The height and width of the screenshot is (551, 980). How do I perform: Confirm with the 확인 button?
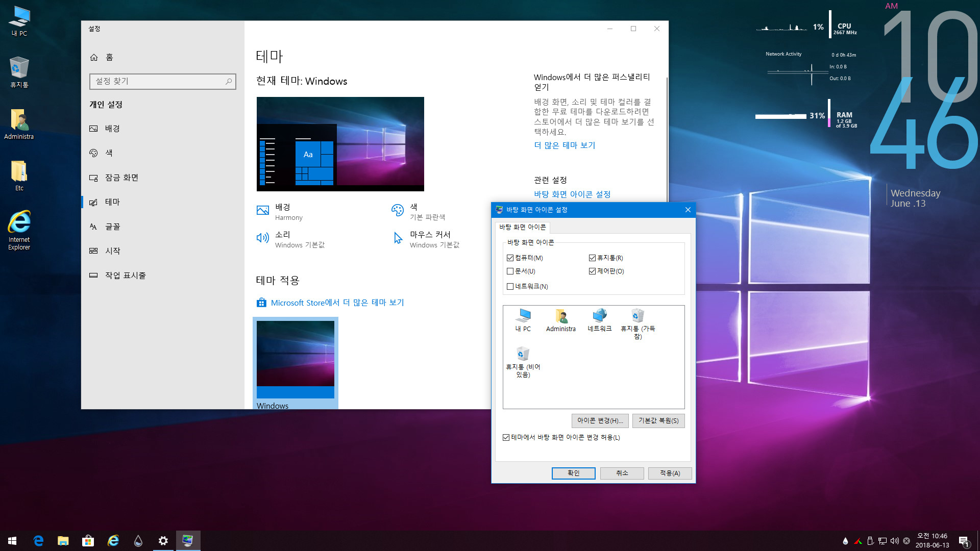pos(573,473)
